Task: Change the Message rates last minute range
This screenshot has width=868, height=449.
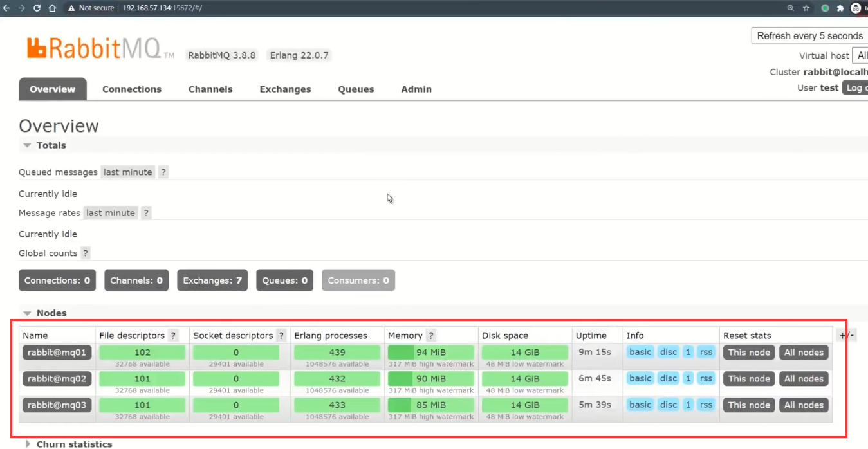Action: coord(111,213)
